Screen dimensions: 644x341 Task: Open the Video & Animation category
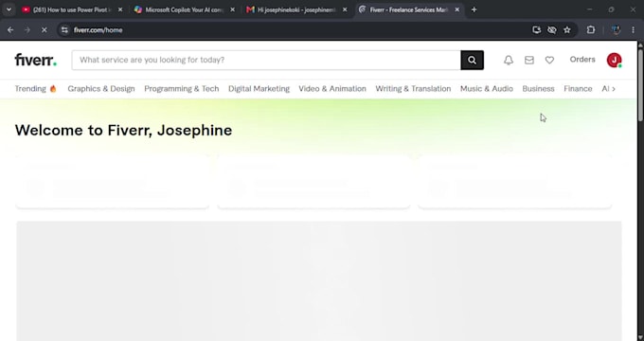[332, 89]
